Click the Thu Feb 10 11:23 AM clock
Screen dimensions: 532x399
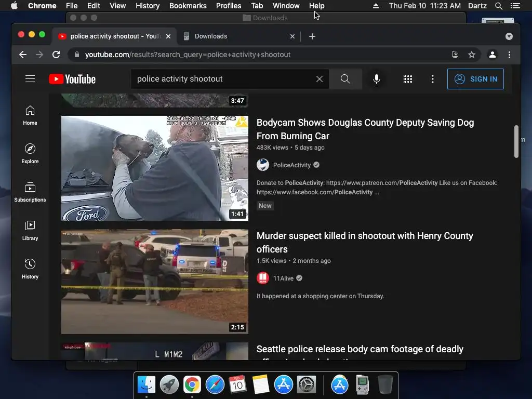click(x=425, y=6)
